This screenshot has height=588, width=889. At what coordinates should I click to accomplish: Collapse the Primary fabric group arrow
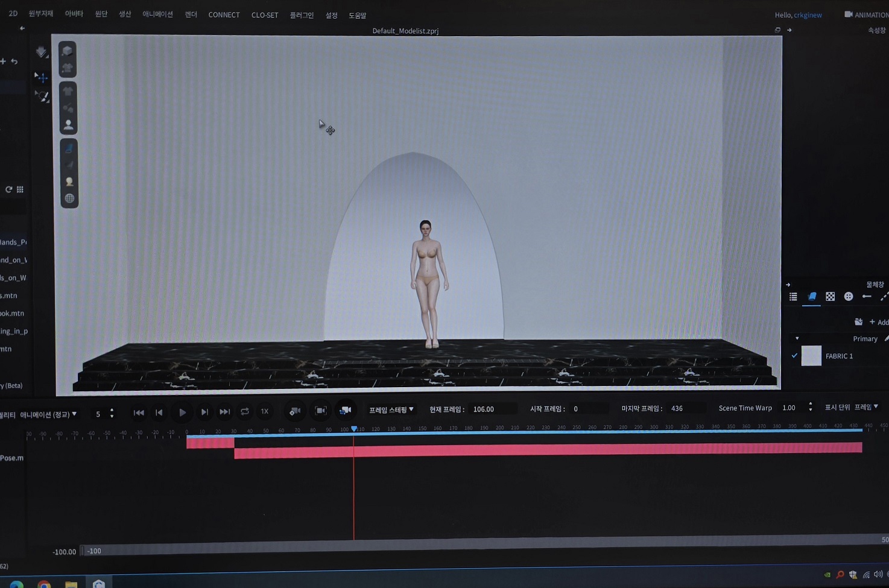coord(797,339)
